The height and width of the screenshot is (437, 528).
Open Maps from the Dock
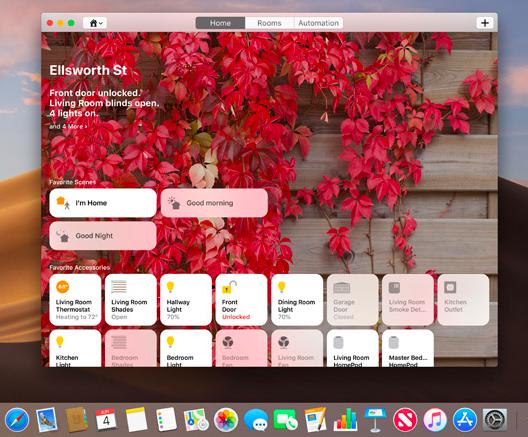[x=196, y=419]
